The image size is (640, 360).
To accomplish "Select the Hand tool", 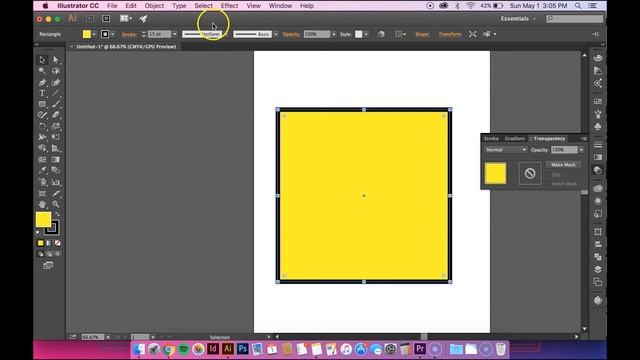I will coord(42,204).
